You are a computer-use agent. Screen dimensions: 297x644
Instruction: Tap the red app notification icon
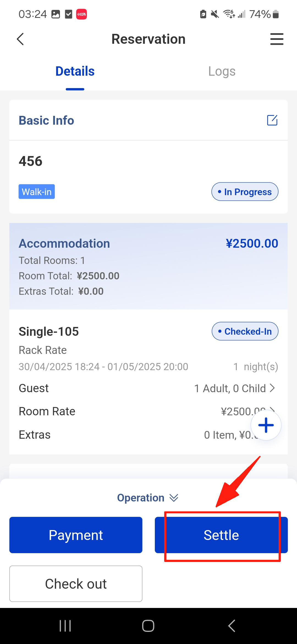click(x=81, y=14)
